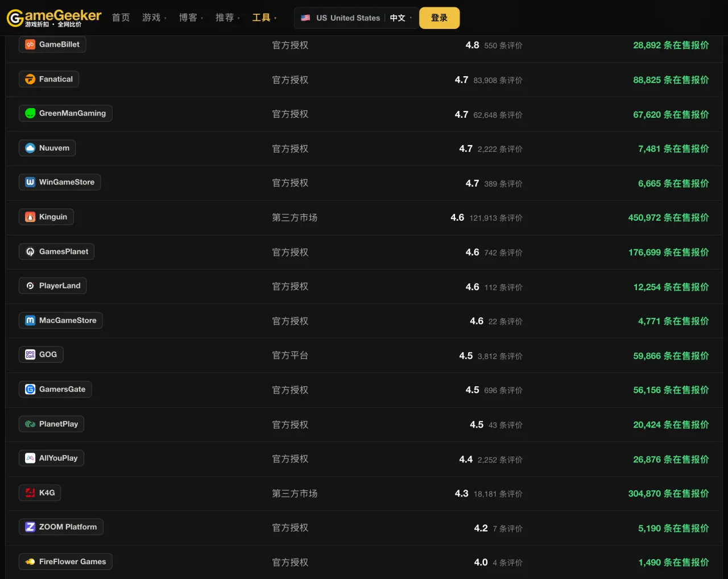Open the Nuuvem store label
The width and height of the screenshot is (728, 579).
click(x=47, y=148)
